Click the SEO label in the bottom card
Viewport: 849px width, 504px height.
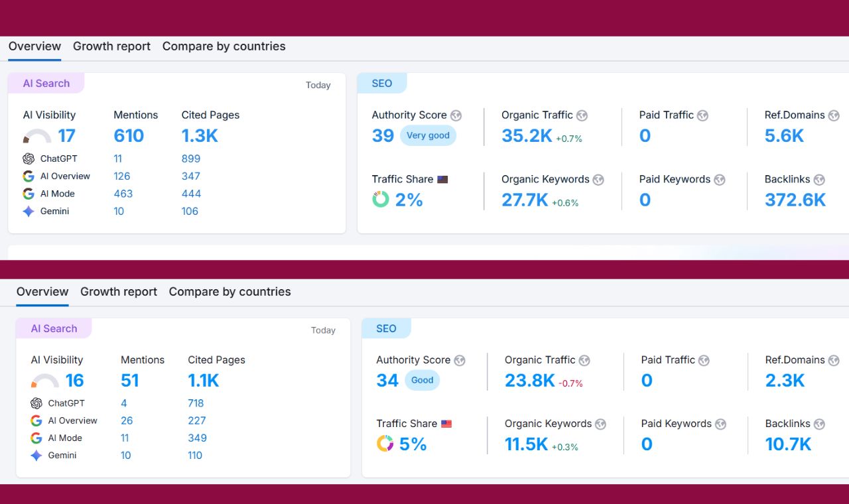[x=386, y=329]
